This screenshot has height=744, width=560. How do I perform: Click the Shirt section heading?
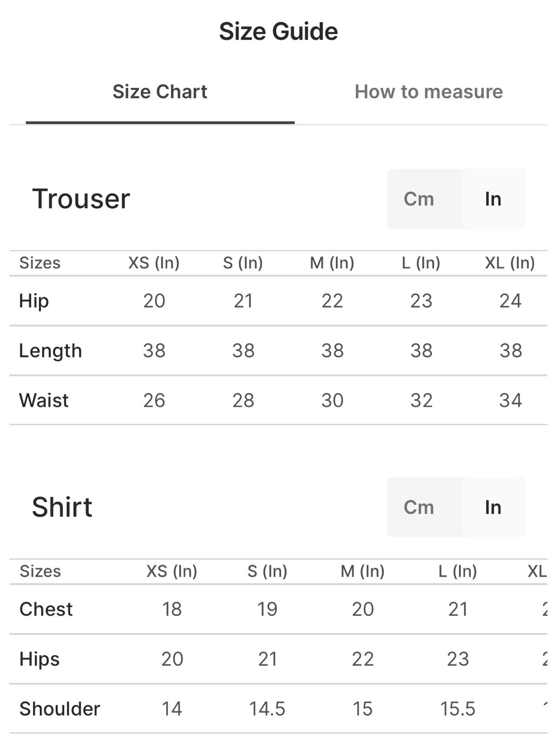[62, 507]
